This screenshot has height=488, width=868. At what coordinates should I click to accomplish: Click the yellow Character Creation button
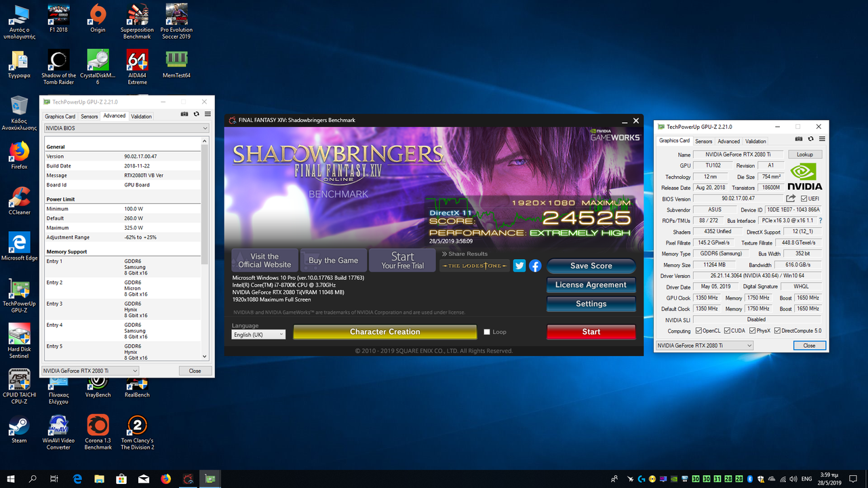tap(384, 332)
